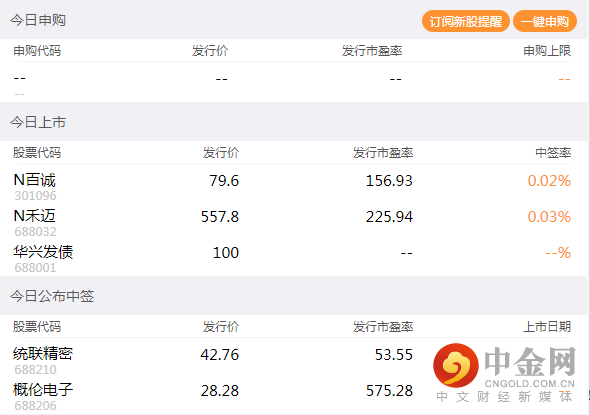Click N禾迈 issue price 557.8
The height and width of the screenshot is (415, 590).
(x=220, y=217)
